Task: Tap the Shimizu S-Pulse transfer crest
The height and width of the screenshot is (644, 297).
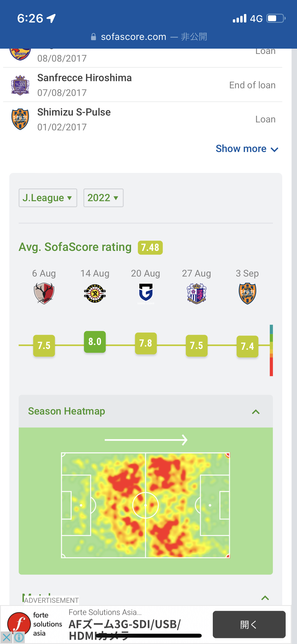Action: pos(20,119)
